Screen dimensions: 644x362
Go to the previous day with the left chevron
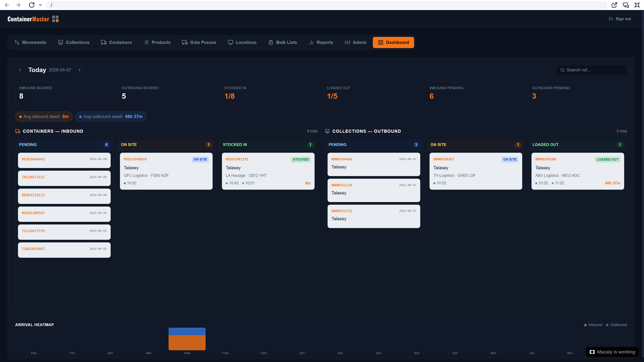point(20,70)
